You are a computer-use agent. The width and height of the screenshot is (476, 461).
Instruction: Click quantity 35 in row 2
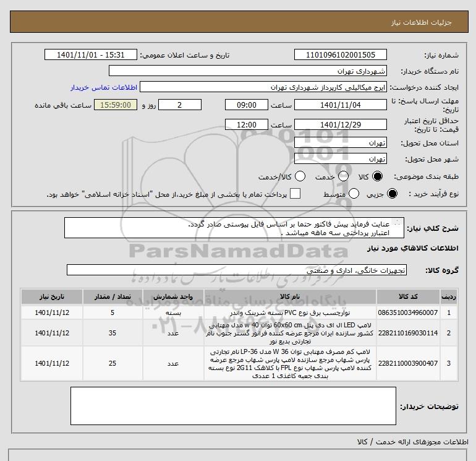[x=113, y=333]
